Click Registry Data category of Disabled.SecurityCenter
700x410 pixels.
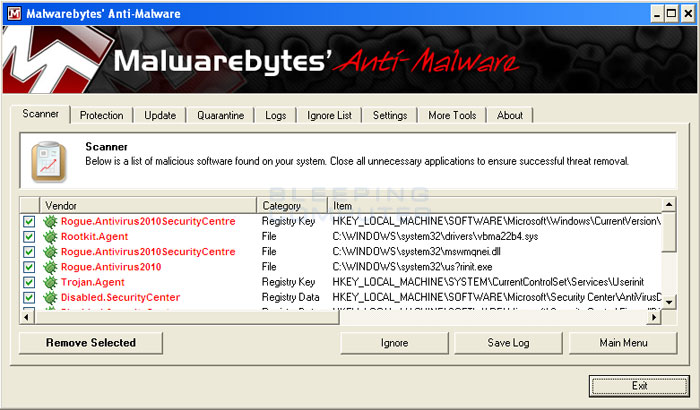point(291,297)
